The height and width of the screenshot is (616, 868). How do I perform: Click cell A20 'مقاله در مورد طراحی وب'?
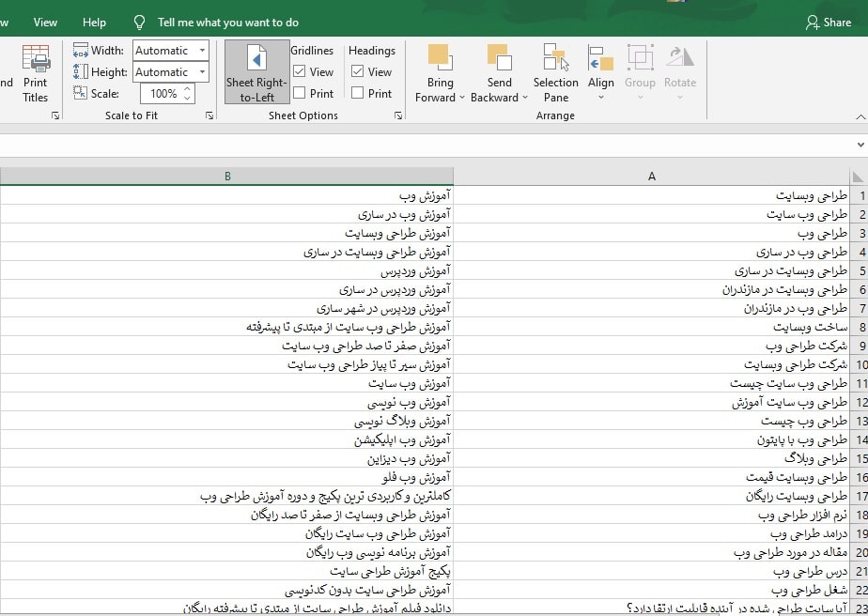[652, 553]
